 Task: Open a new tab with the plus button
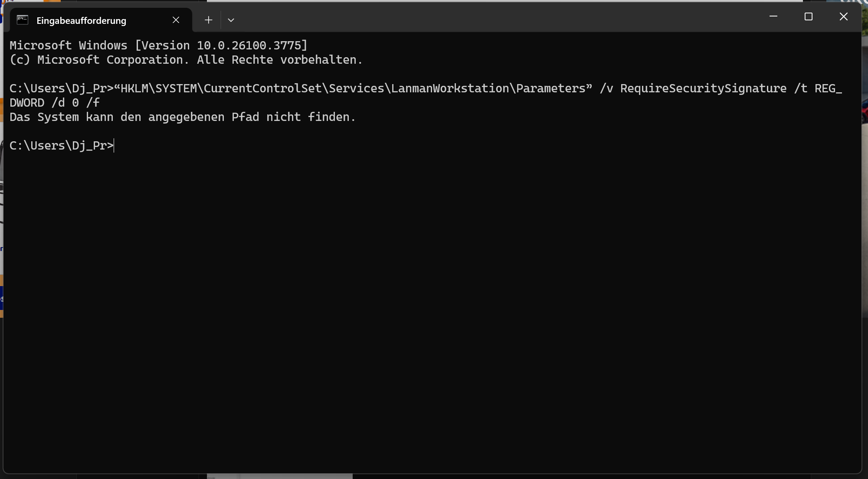click(x=208, y=20)
